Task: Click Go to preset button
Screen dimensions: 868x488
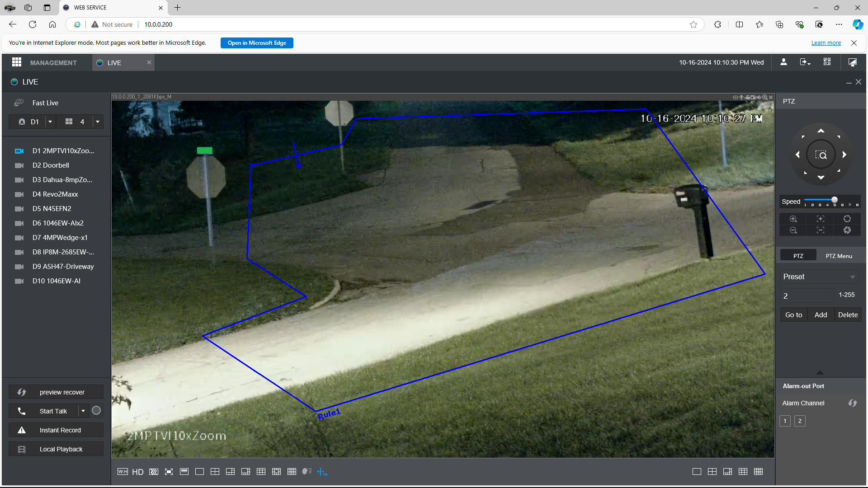Action: click(793, 315)
